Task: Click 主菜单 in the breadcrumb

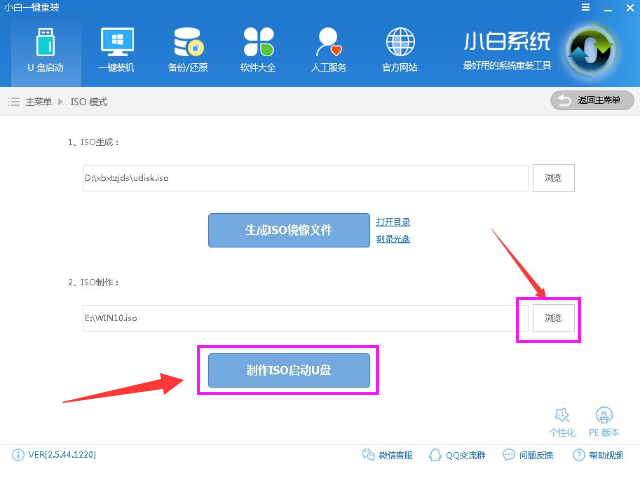Action: pyautogui.click(x=37, y=102)
